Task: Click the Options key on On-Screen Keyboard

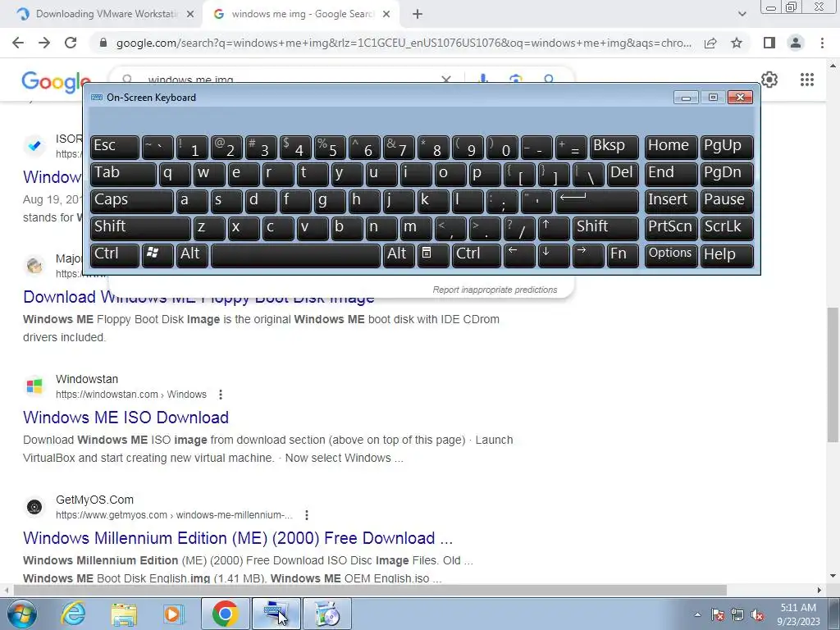Action: pyautogui.click(x=671, y=254)
